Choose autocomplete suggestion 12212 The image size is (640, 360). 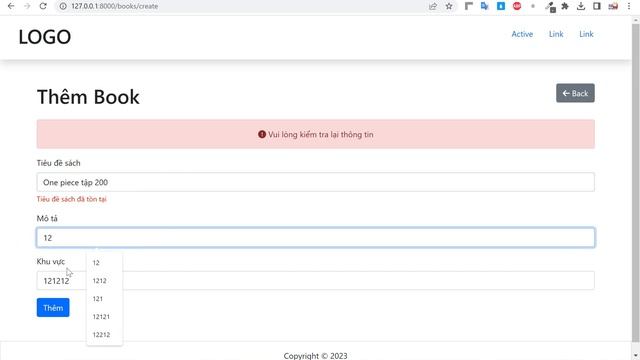point(104,334)
